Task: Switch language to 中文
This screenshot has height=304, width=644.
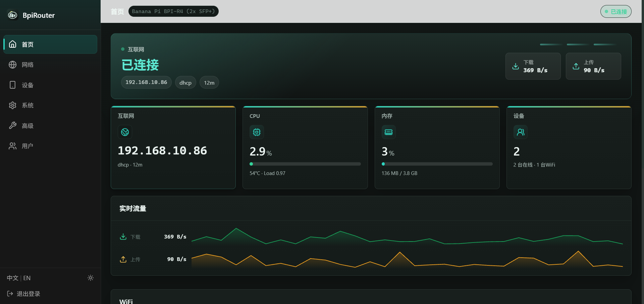Action: coord(12,278)
